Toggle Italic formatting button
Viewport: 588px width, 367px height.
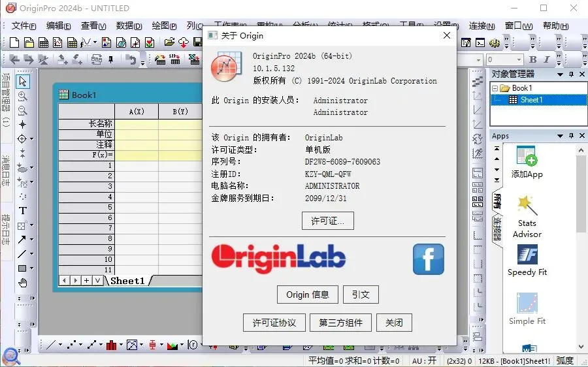tap(547, 59)
